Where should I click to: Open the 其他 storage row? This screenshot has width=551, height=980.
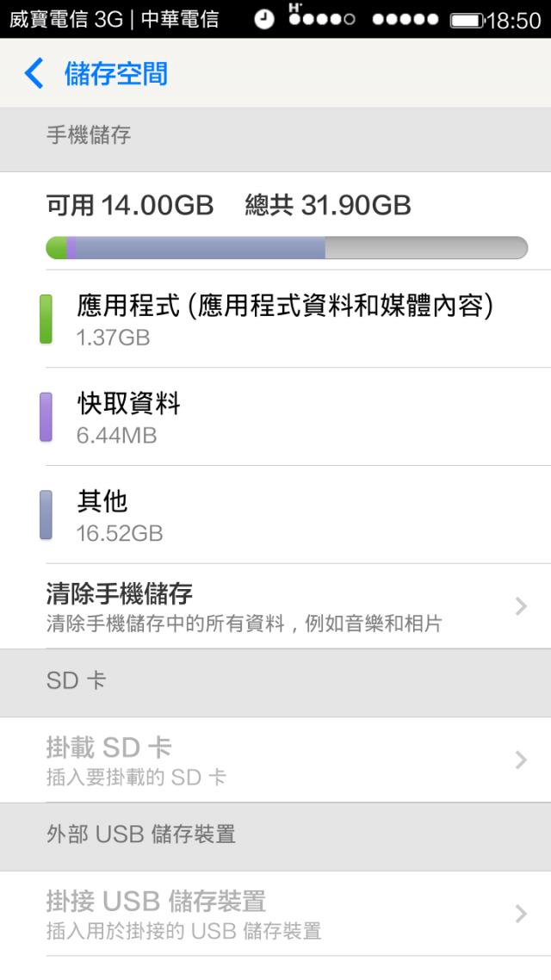click(x=275, y=514)
